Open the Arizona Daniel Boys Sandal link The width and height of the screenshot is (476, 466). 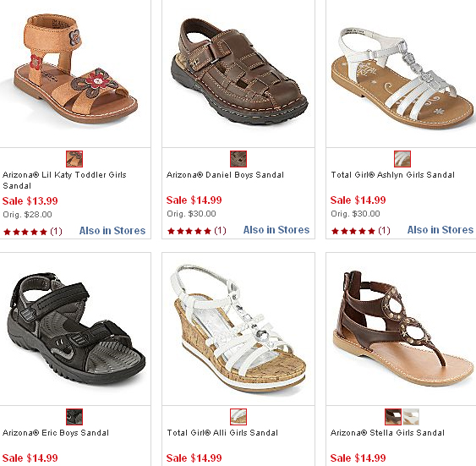tap(225, 175)
